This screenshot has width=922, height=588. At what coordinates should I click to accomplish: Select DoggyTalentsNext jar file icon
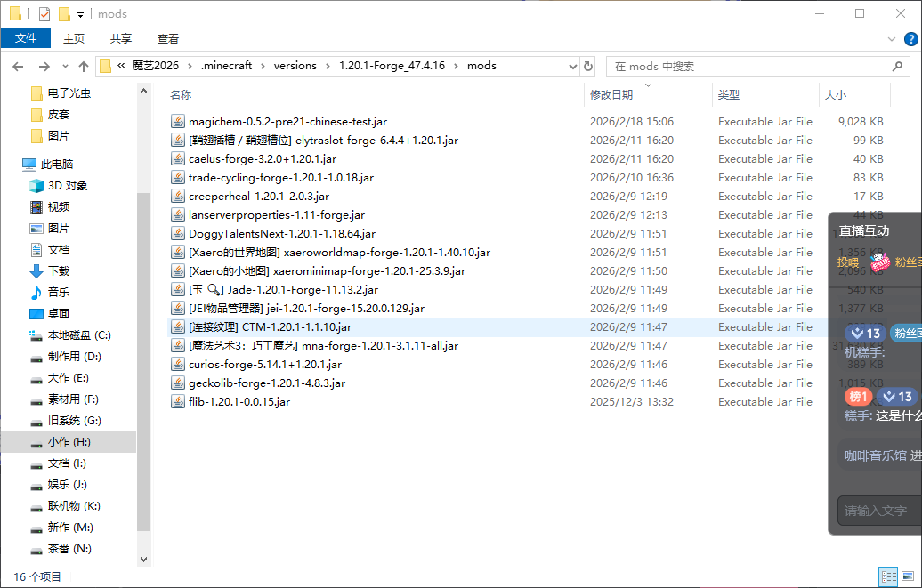(x=178, y=234)
